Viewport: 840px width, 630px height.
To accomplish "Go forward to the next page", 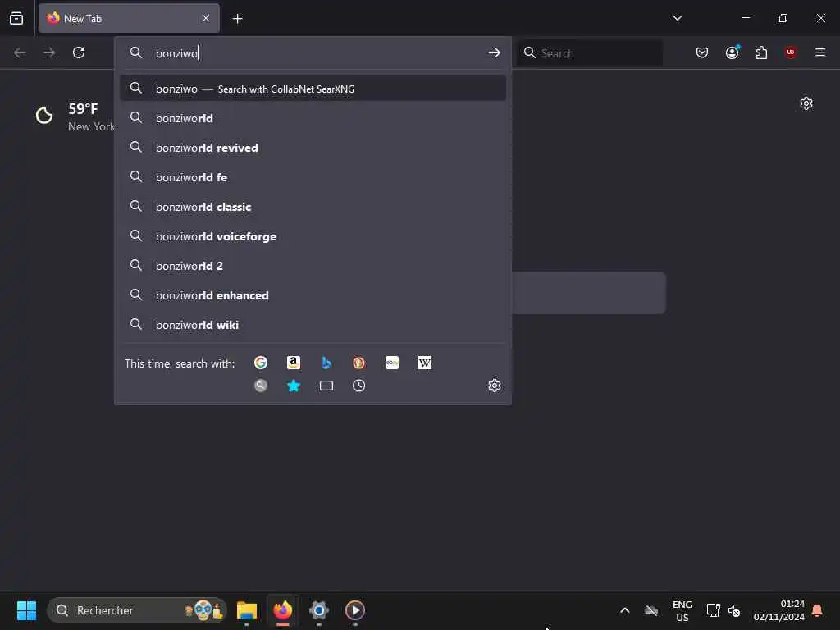I will pyautogui.click(x=49, y=52).
